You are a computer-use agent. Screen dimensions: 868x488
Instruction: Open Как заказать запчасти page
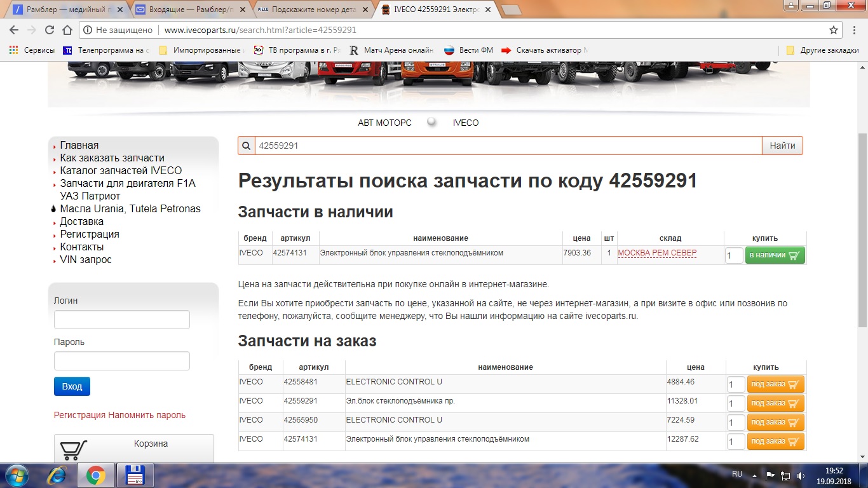pyautogui.click(x=112, y=158)
